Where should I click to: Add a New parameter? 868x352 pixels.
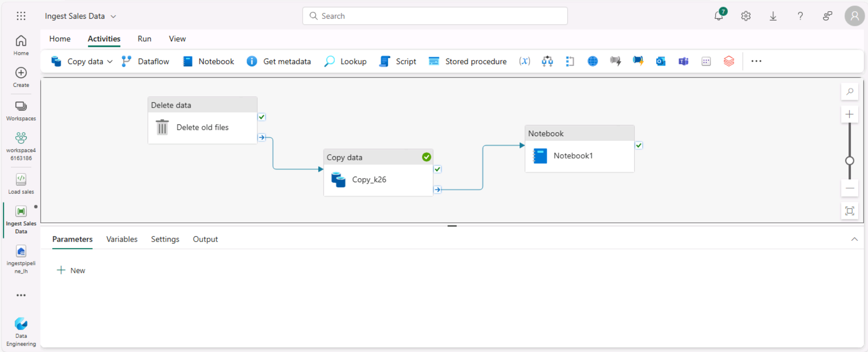click(x=71, y=271)
